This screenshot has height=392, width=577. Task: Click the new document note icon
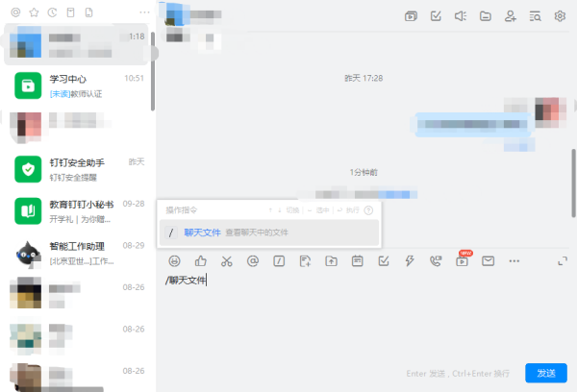click(x=305, y=261)
